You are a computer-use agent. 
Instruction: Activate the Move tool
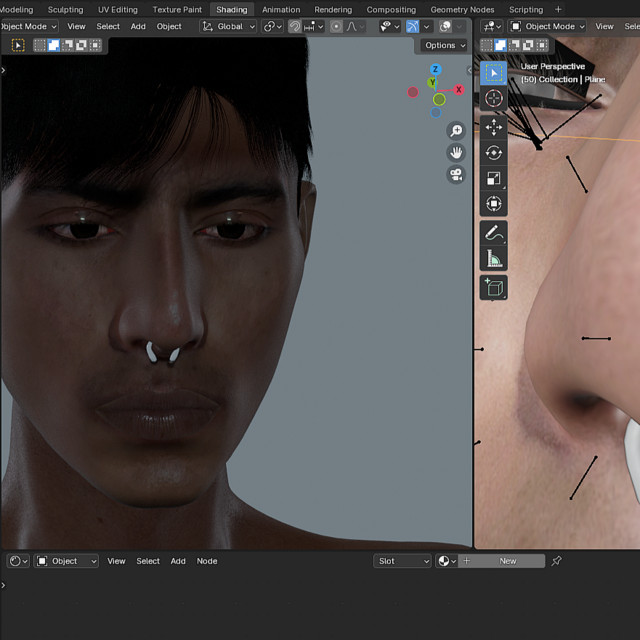[494, 126]
